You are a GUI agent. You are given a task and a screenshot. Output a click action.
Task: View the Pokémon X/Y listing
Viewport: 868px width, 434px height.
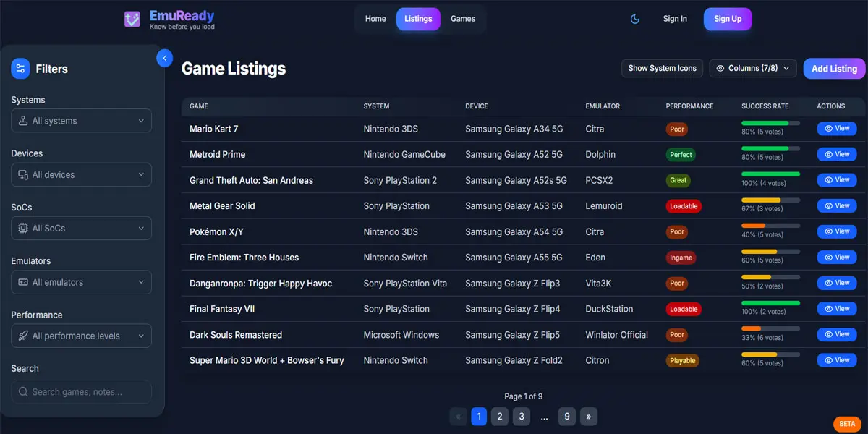point(837,231)
